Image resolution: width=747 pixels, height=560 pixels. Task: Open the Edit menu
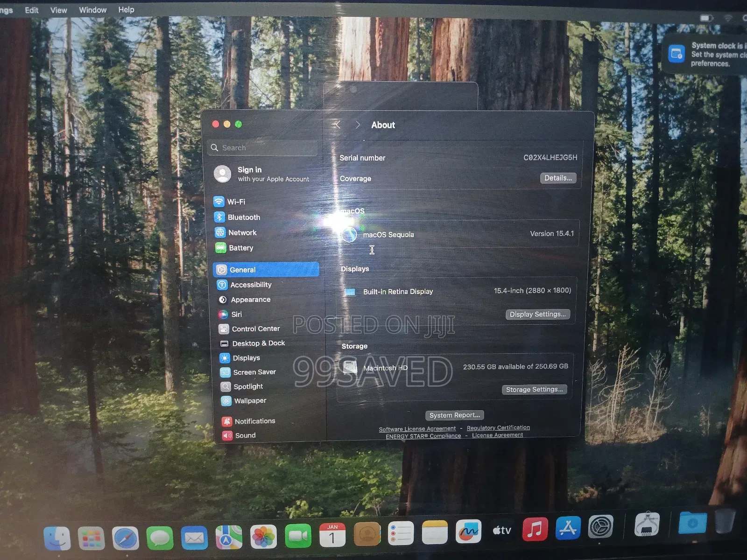click(32, 10)
